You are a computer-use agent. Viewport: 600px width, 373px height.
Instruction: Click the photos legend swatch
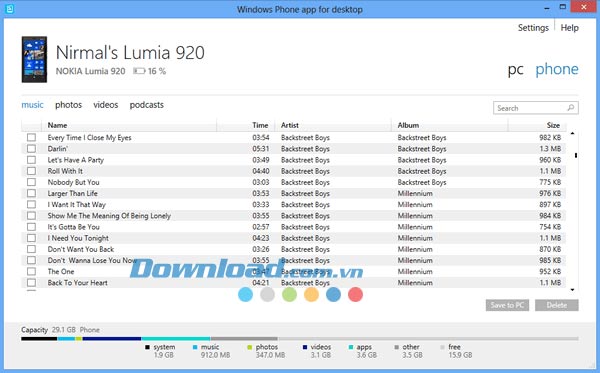(249, 347)
